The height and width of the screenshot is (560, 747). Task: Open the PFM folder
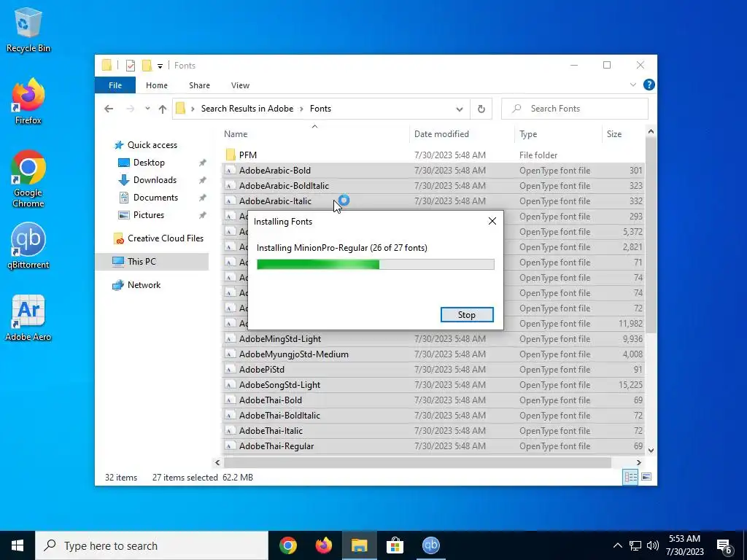point(248,155)
